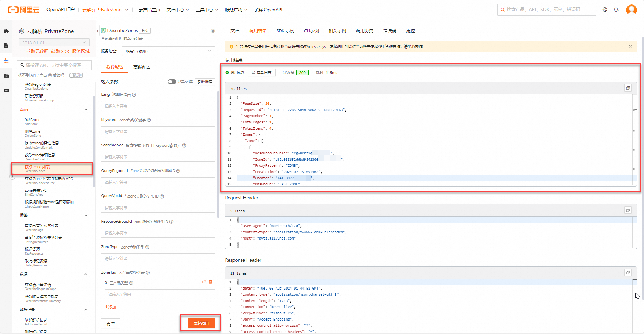Click the 清空 button

coord(111,324)
